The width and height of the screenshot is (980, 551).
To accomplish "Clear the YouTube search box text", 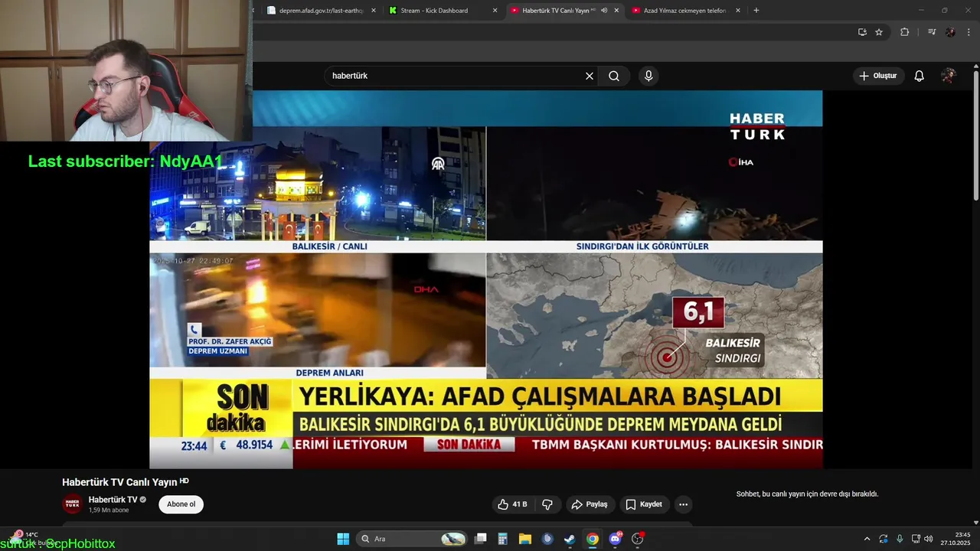I will (x=590, y=76).
